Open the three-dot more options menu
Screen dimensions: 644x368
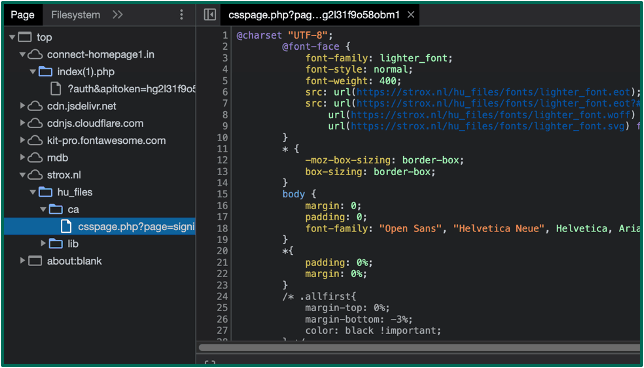(182, 15)
